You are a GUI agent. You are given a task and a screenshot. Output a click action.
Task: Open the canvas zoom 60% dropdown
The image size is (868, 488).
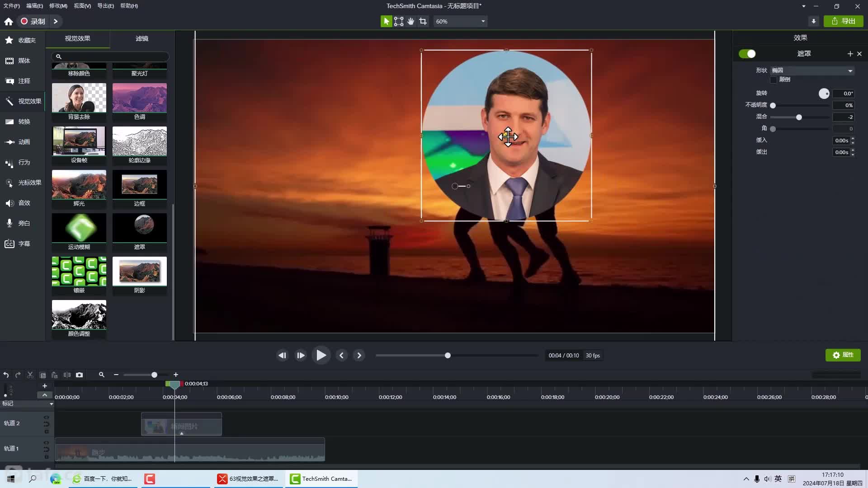coord(460,21)
